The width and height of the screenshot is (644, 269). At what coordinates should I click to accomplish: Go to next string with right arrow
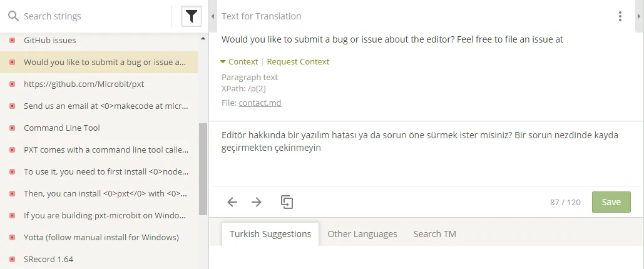coord(257,202)
